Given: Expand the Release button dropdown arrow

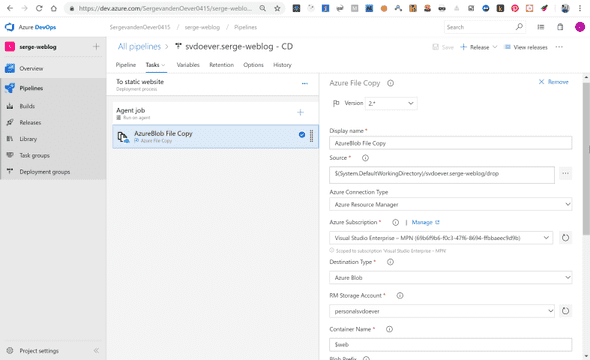Looking at the screenshot, I should [495, 47].
